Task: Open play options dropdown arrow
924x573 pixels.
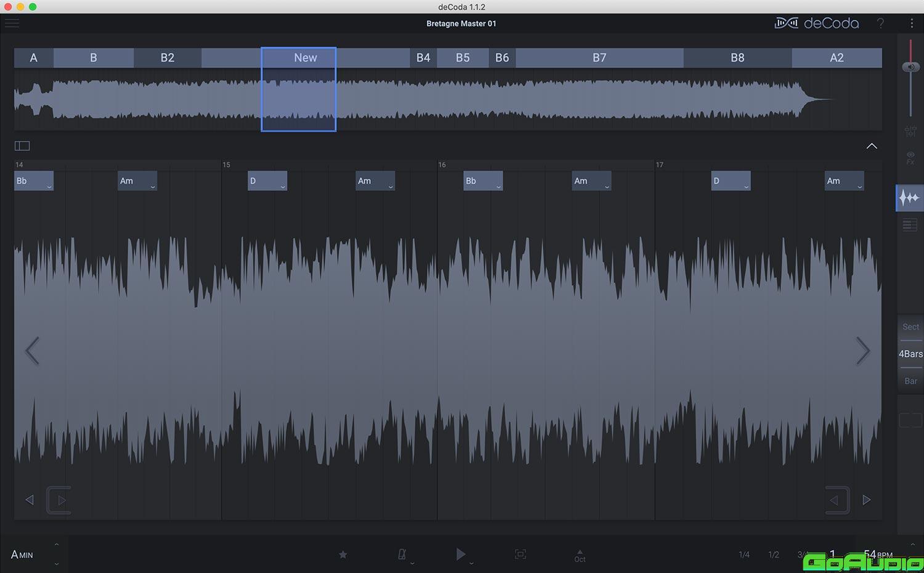Action: [472, 563]
